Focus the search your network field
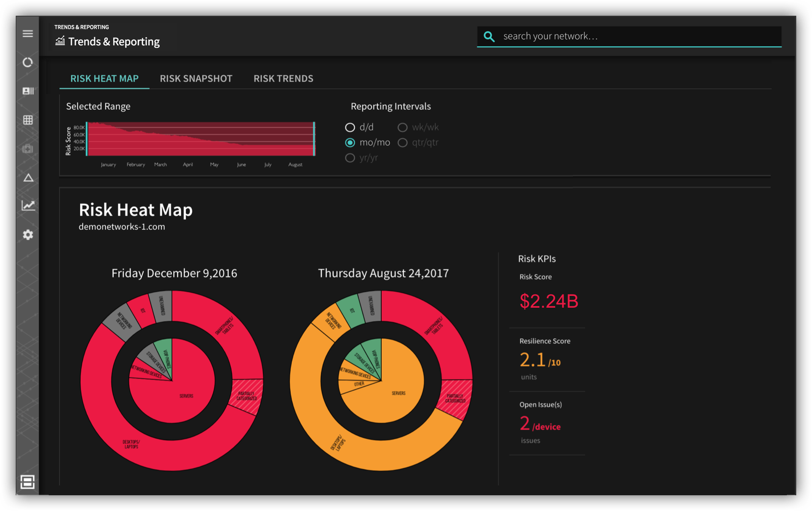 tap(629, 36)
